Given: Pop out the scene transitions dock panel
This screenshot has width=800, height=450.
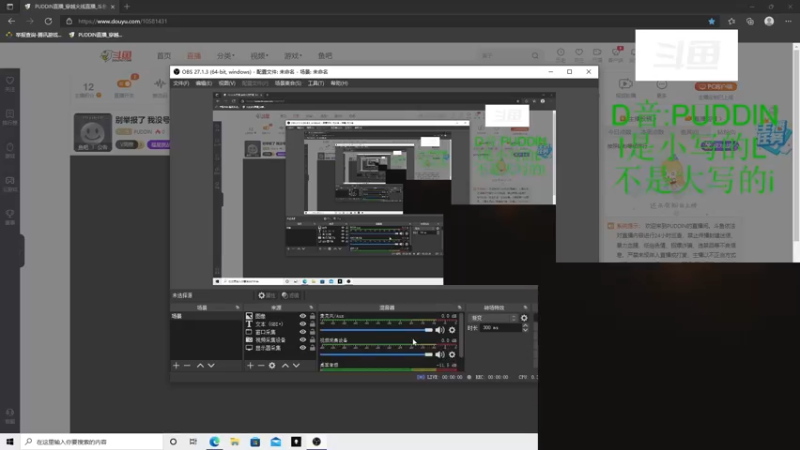Looking at the screenshot, I should pos(525,308).
